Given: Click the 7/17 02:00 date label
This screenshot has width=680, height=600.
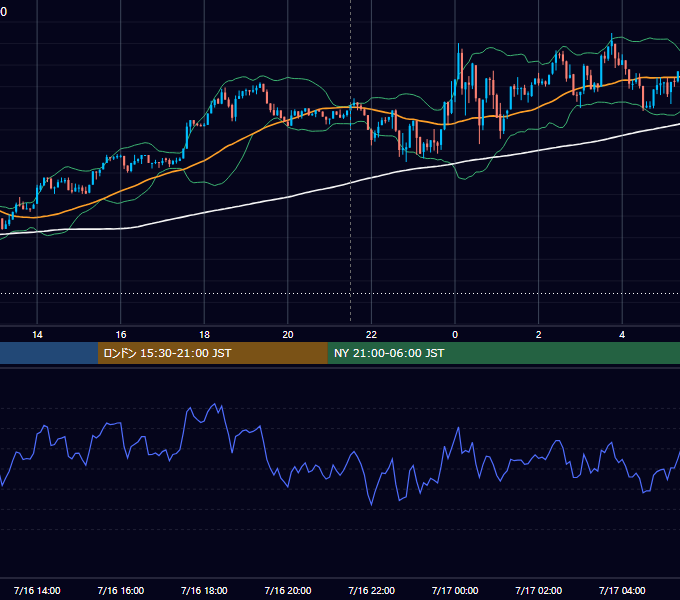Looking at the screenshot, I should point(539,590).
